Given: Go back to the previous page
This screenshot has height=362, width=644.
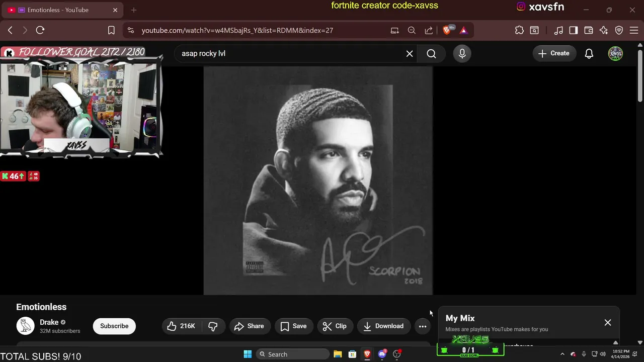Looking at the screenshot, I should 10,30.
